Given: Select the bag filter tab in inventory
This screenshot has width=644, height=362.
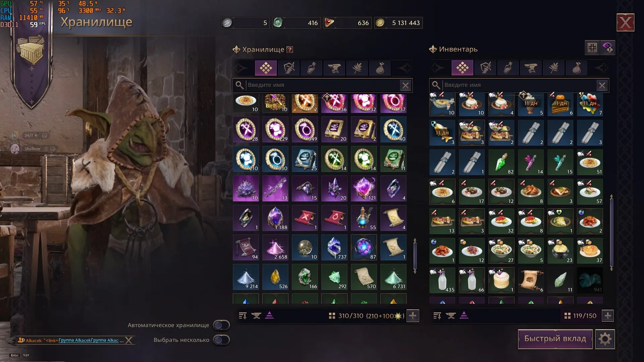Looking at the screenshot, I should coord(577,68).
